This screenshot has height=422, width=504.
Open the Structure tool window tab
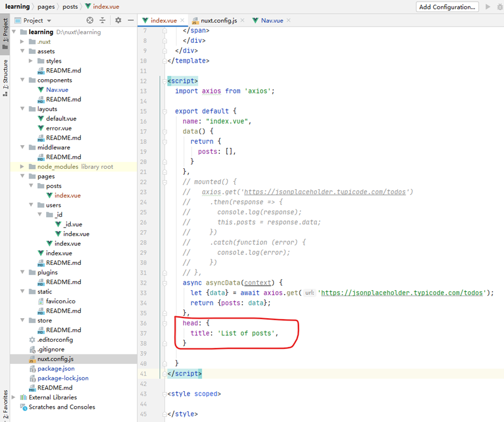tap(5, 77)
